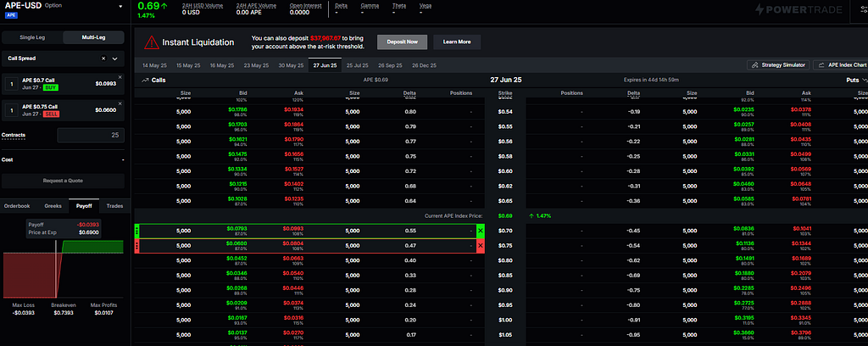868x346 pixels.
Task: Click the Calls trend-up icon
Action: point(145,81)
